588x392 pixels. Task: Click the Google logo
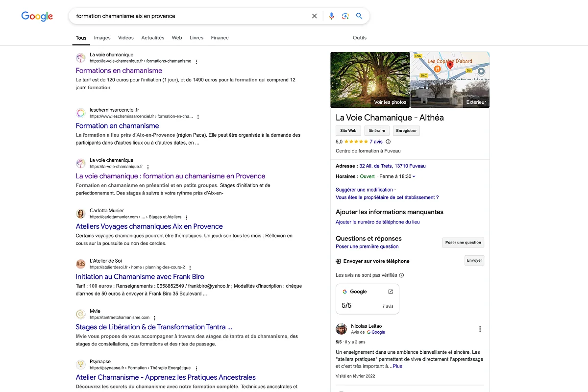37,16
